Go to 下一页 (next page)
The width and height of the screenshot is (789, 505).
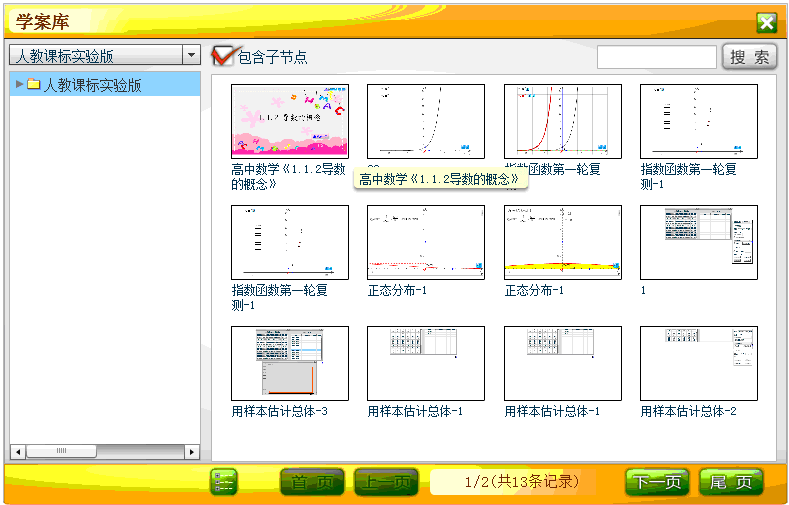tap(657, 482)
